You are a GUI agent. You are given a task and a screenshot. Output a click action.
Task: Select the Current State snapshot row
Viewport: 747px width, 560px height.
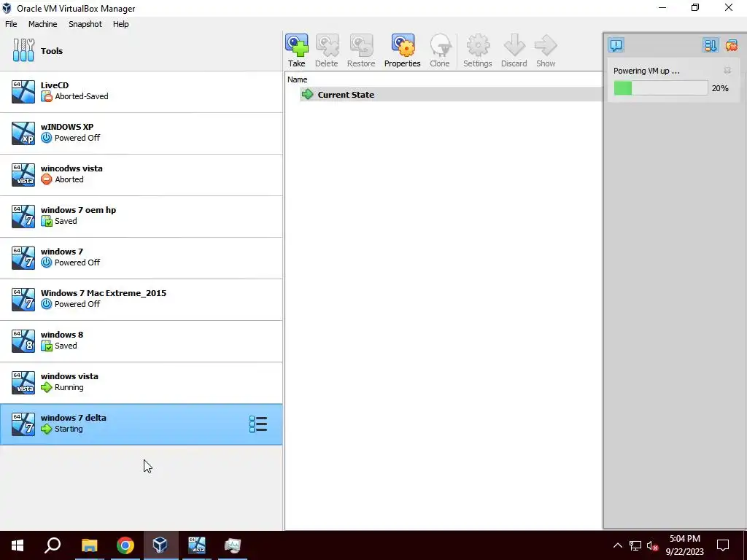pos(451,94)
